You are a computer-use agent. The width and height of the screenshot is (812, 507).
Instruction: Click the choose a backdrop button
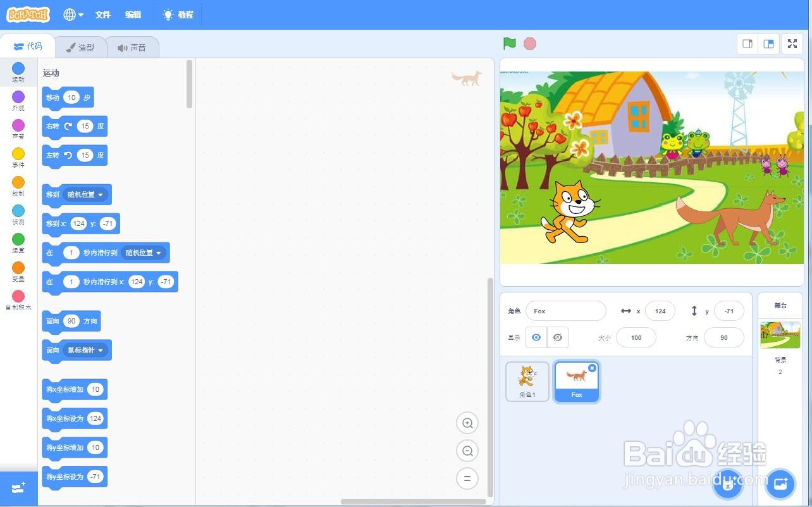(x=780, y=485)
